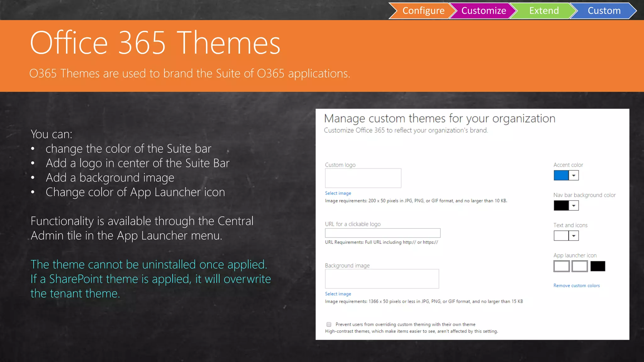Viewport: 644px width, 362px height.
Task: Click 'URL Requirements: Full URL' hint text
Action: coord(381,242)
